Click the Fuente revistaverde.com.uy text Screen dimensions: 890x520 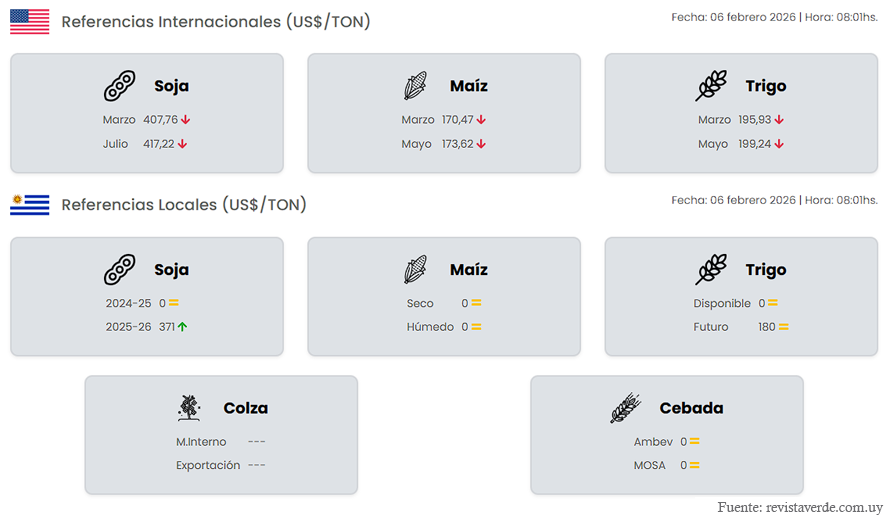pyautogui.click(x=801, y=507)
